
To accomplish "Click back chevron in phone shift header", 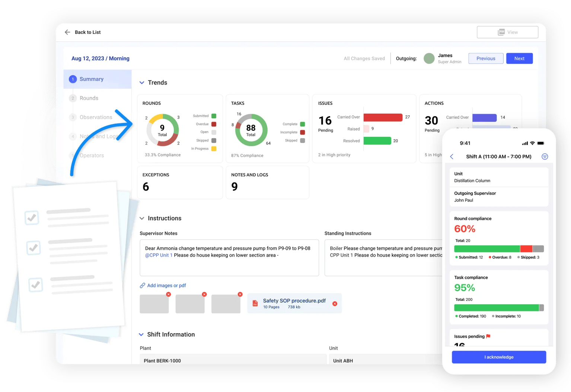I will (x=452, y=157).
